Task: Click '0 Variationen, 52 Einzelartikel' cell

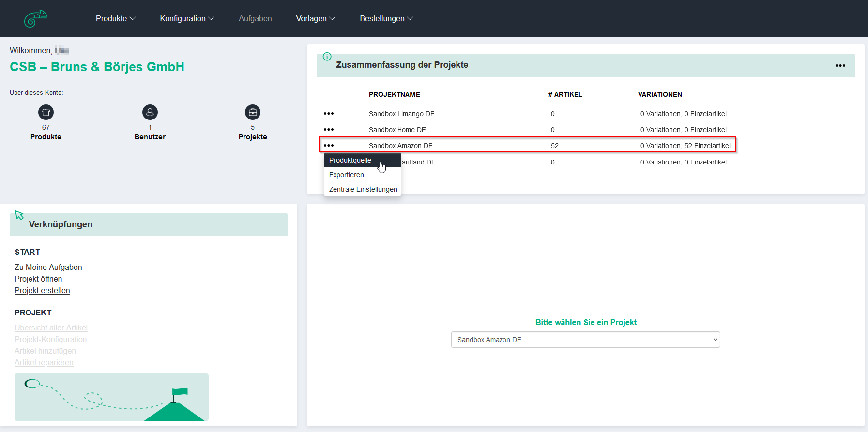Action: click(x=685, y=146)
